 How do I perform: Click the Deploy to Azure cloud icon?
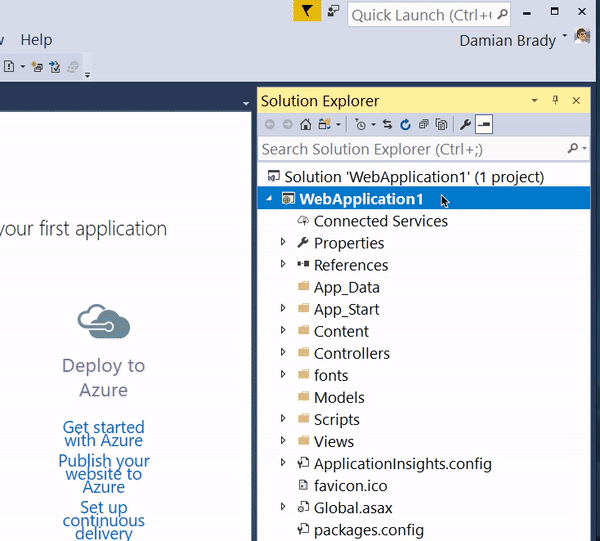pyautogui.click(x=104, y=322)
